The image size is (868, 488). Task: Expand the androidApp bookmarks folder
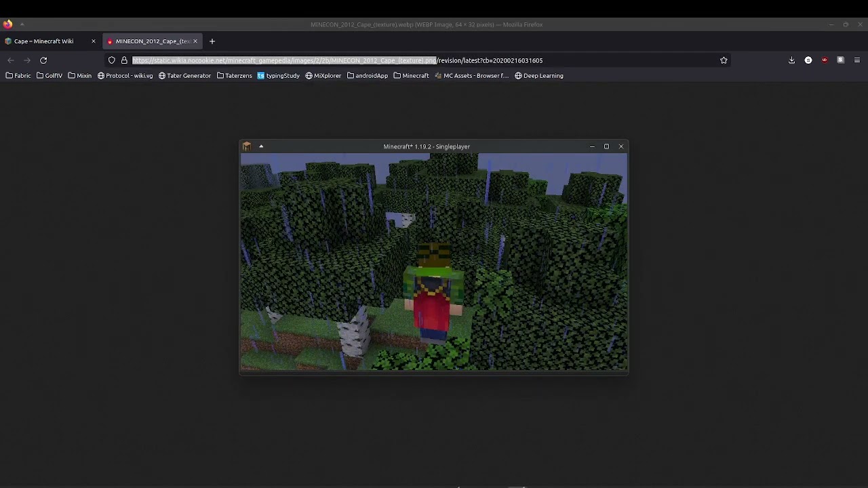coord(368,76)
